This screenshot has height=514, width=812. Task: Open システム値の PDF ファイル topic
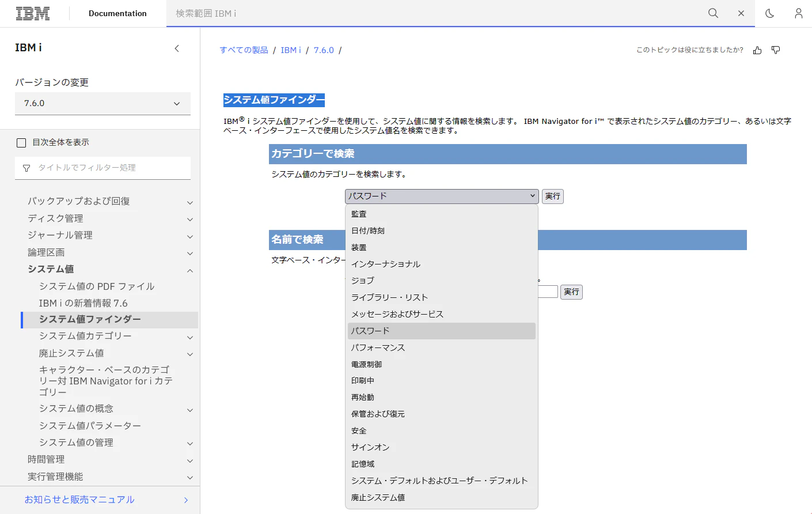tap(97, 286)
